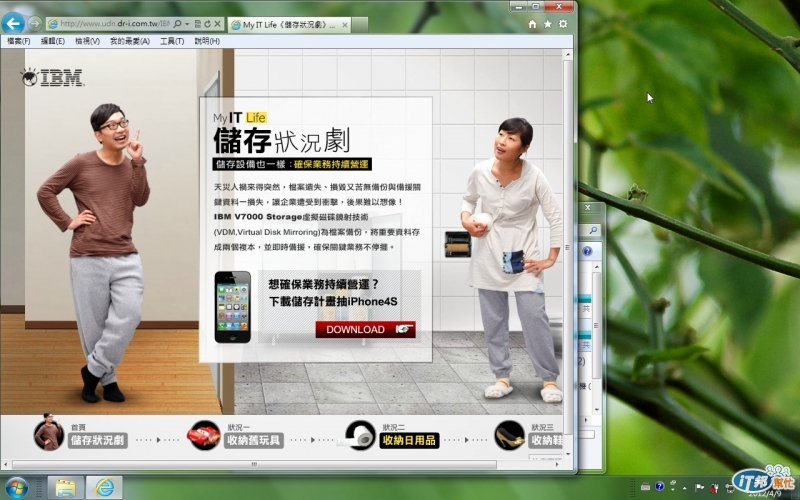Open Action Center flag tray icon
800x500 pixels.
699,487
